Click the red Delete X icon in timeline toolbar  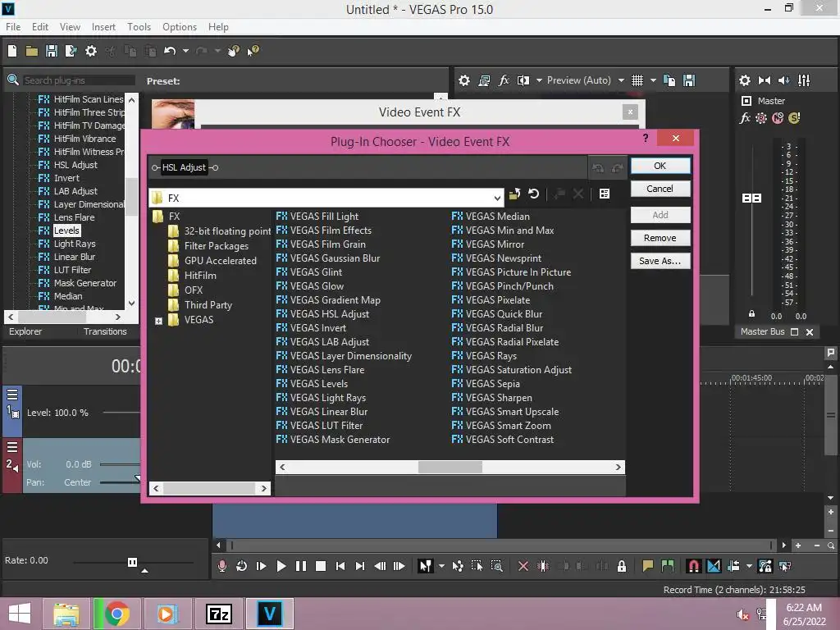[x=523, y=566]
